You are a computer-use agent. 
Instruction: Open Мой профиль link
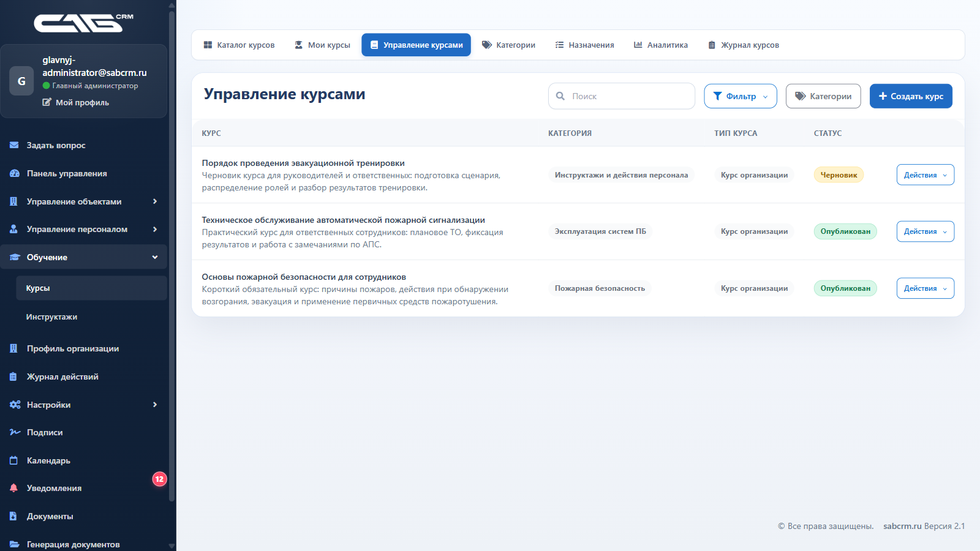tap(76, 102)
